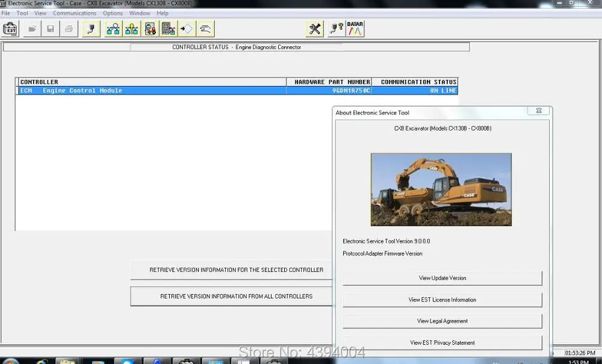The width and height of the screenshot is (602, 364).
Task: Click the Electronic Service Tool Version 9.0.0.0 text
Action: click(386, 241)
